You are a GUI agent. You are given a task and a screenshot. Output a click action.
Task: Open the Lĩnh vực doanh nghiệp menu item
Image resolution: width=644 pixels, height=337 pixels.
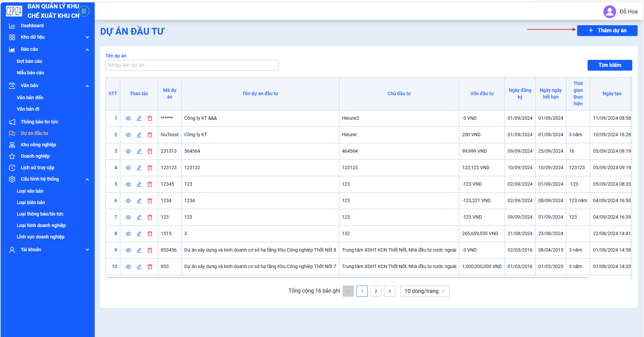point(41,237)
